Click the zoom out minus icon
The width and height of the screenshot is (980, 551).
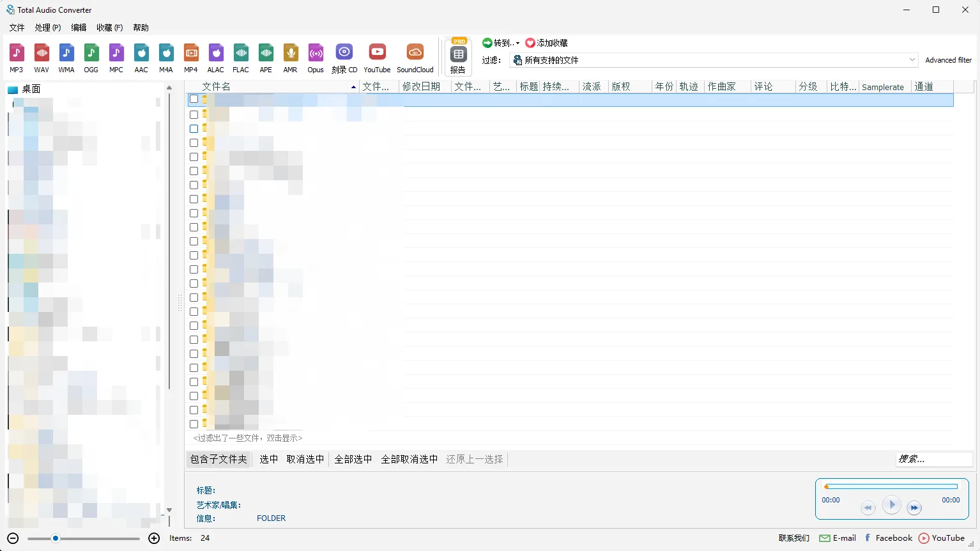click(13, 538)
